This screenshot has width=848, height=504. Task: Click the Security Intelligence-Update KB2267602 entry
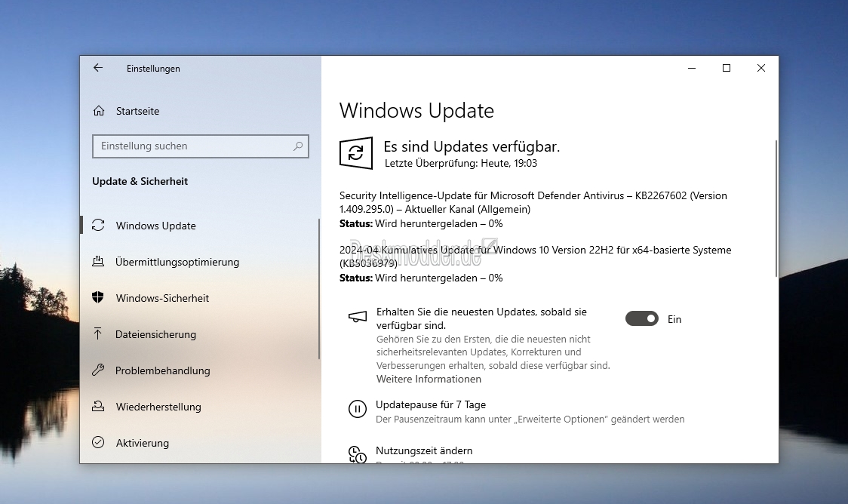click(533, 202)
